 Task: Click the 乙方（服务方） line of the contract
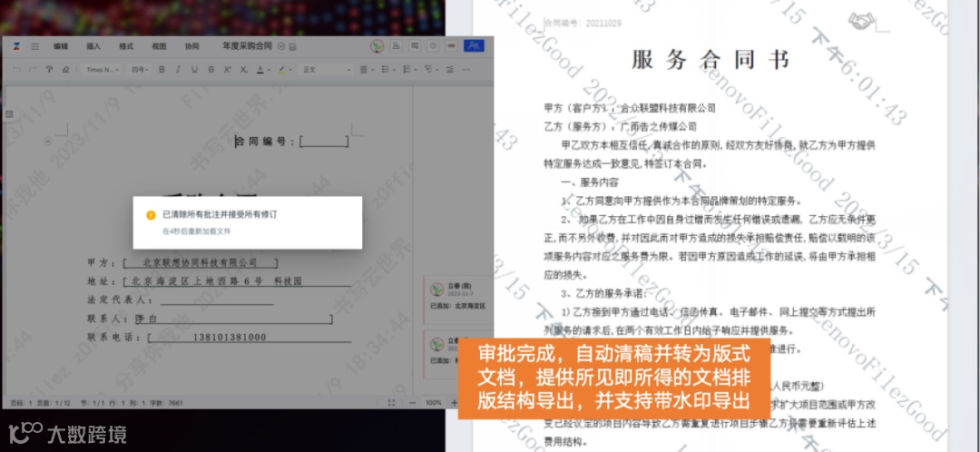620,127
